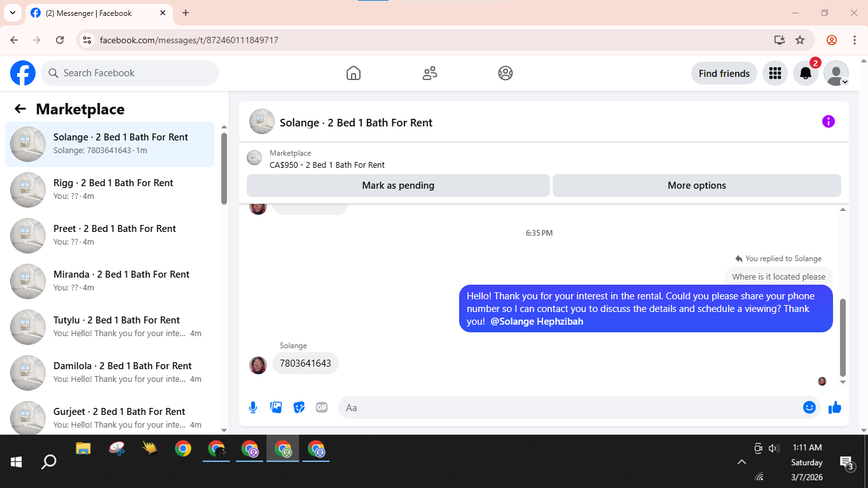
Task: Attach a file with the image icon
Action: [x=276, y=407]
